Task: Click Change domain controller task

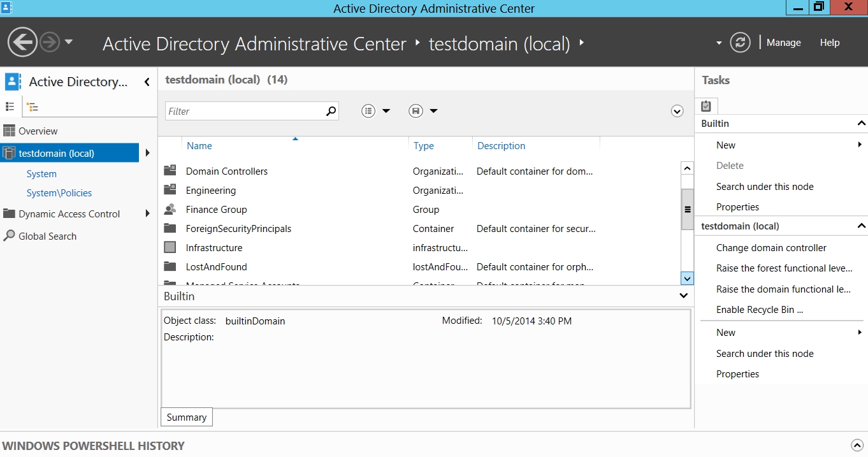Action: click(x=771, y=247)
